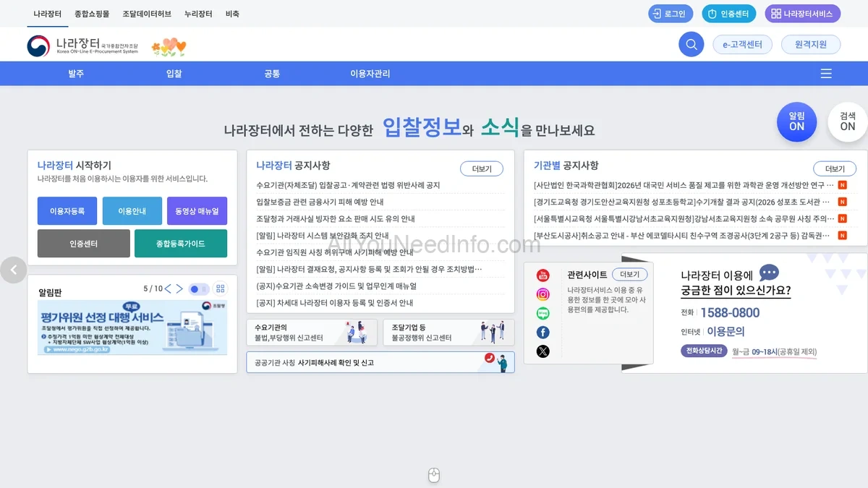Image resolution: width=868 pixels, height=488 pixels.
Task: Open 발주 main menu
Action: pos(76,74)
